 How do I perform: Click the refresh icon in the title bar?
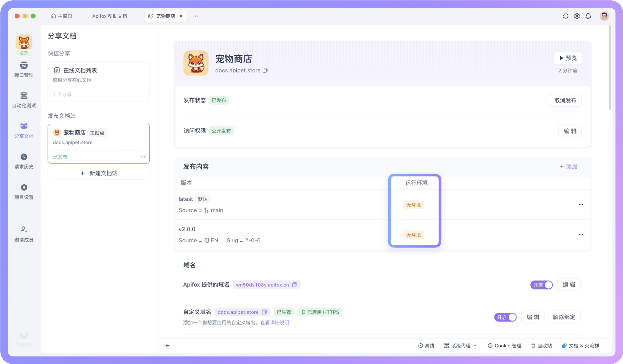565,16
